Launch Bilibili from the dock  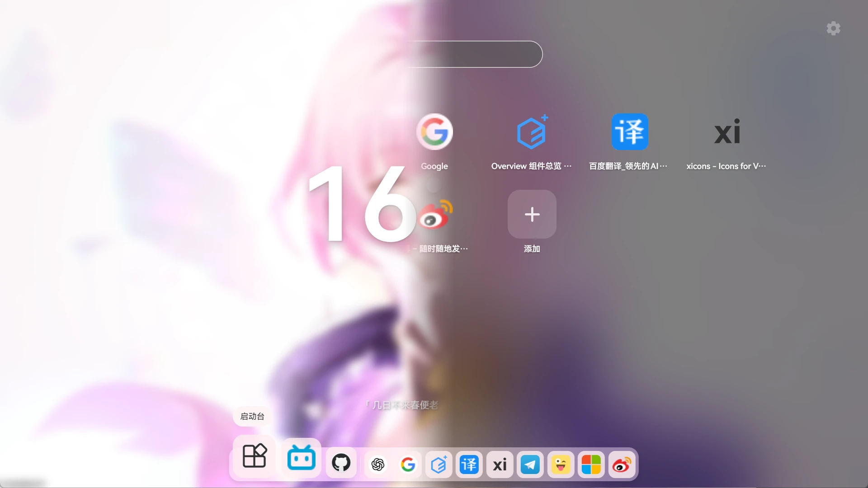pyautogui.click(x=302, y=459)
